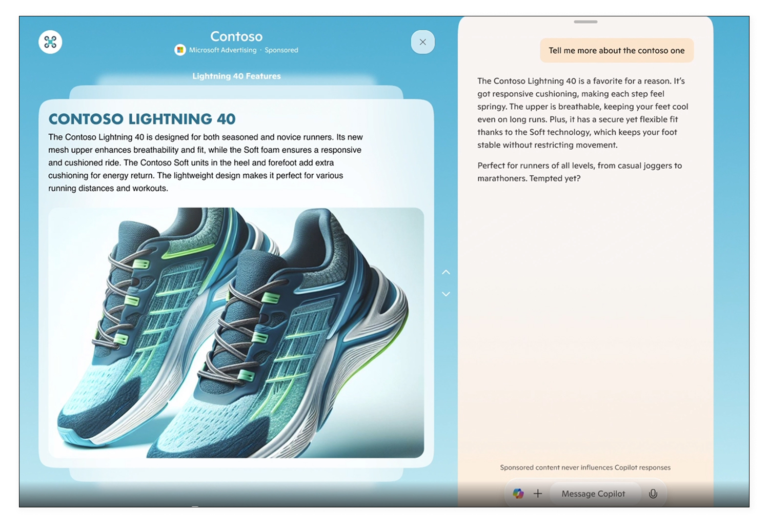Click the Contoso title heading
Screen dimensions: 769x532
tap(236, 36)
